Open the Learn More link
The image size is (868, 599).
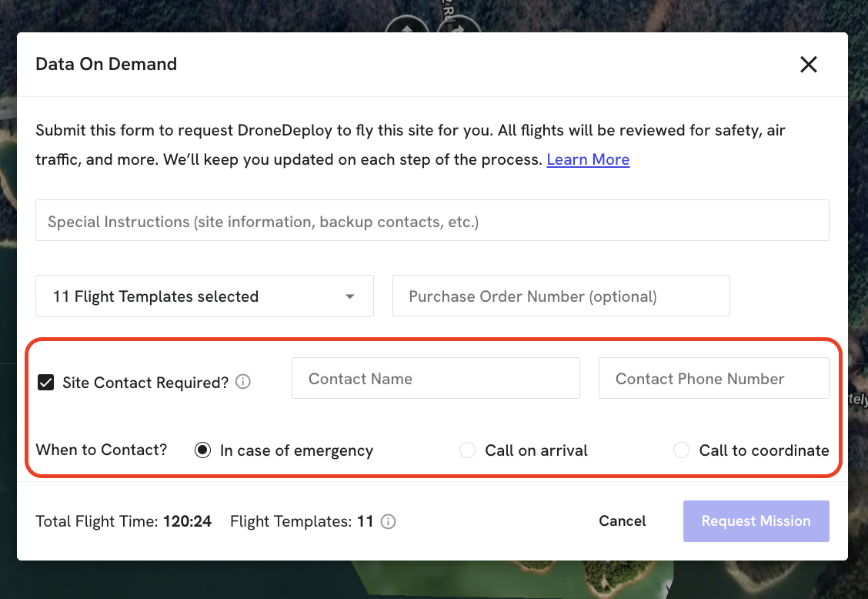(588, 159)
